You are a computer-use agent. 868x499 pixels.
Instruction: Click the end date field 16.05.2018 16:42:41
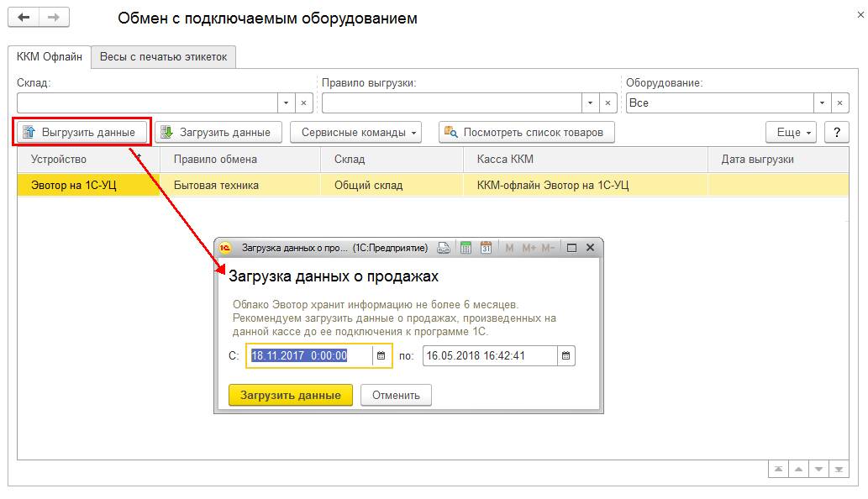pyautogui.click(x=490, y=355)
